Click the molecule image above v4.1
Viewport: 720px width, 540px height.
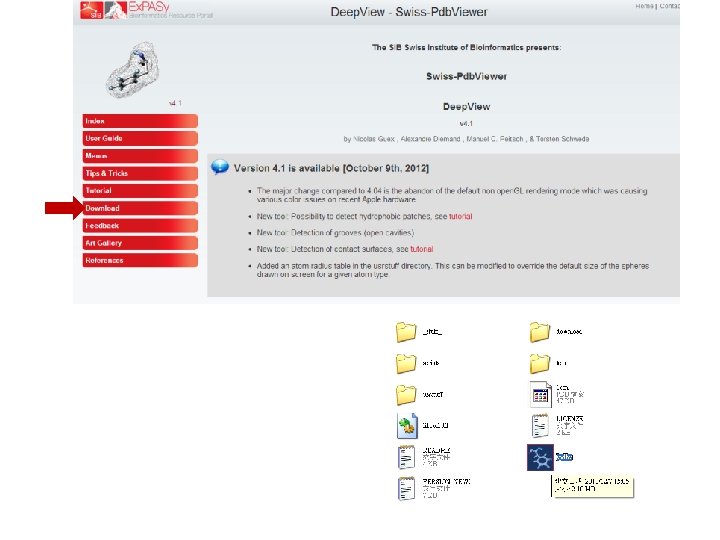tap(133, 70)
